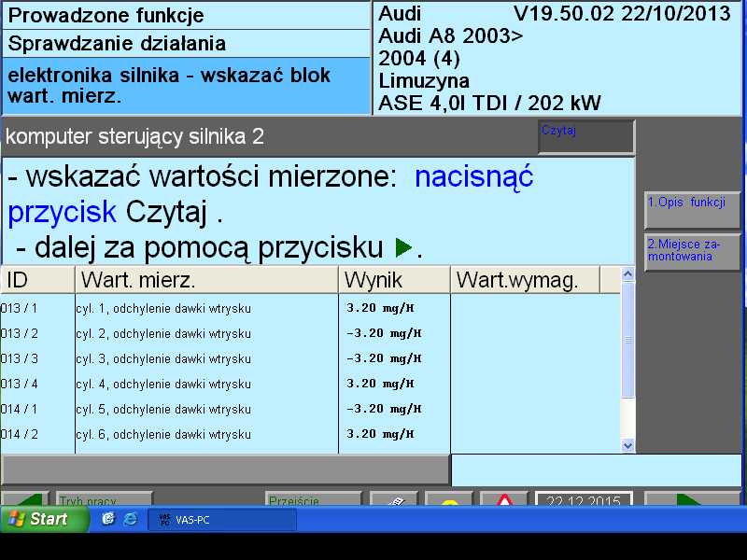Image resolution: width=747 pixels, height=560 pixels.
Task: Click cyl. 1, odchylenie dawki wtrysku
Action: tap(163, 309)
